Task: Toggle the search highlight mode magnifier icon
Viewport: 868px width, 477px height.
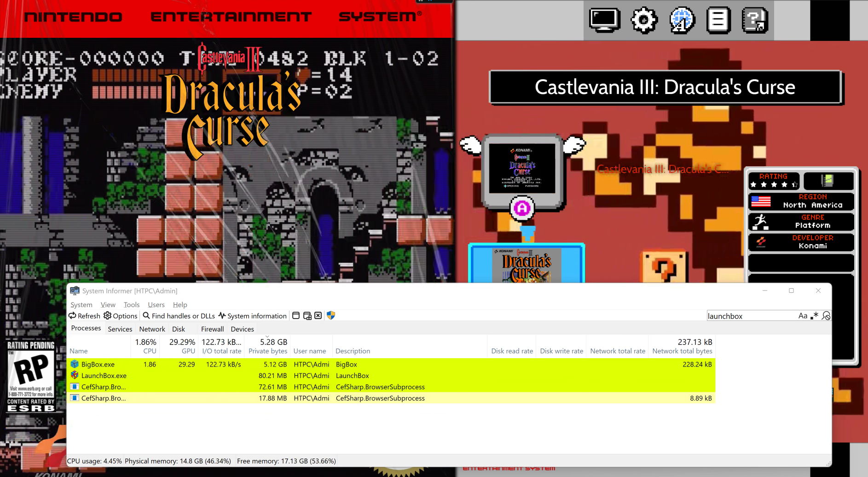Action: coord(826,316)
